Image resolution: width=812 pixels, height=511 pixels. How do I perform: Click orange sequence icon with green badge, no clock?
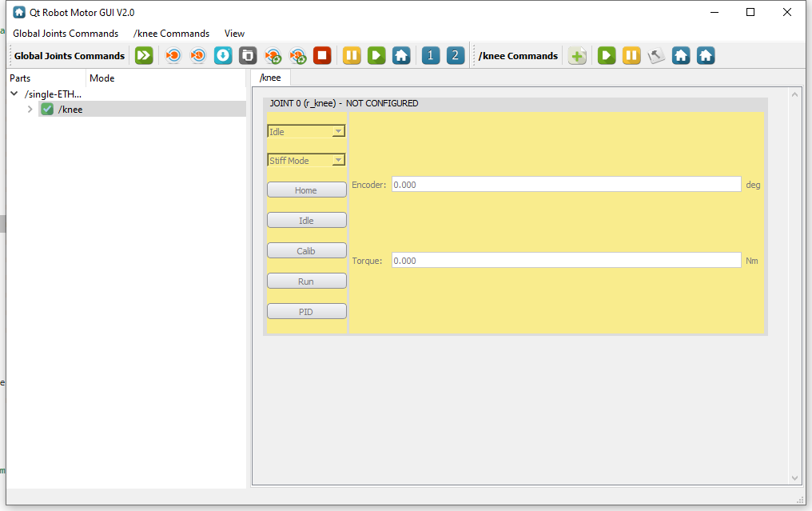(x=273, y=55)
